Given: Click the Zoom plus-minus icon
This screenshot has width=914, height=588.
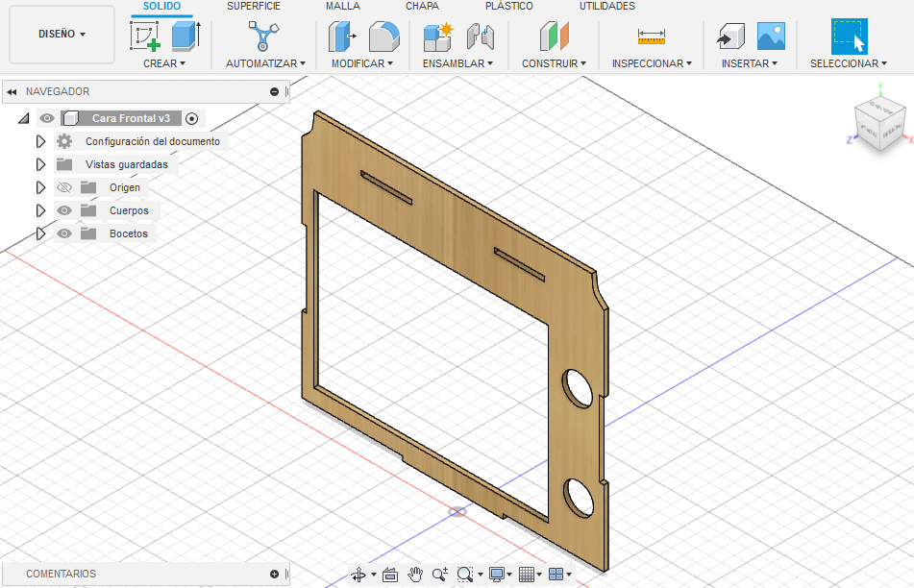Looking at the screenshot, I should pos(440,576).
